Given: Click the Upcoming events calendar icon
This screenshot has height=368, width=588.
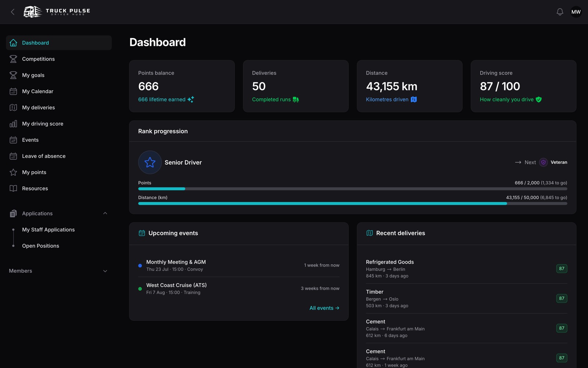Looking at the screenshot, I should coord(142,233).
